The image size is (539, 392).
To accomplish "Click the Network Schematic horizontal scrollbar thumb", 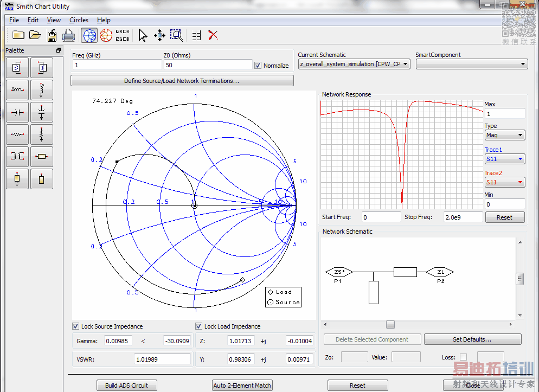I will tap(390, 325).
